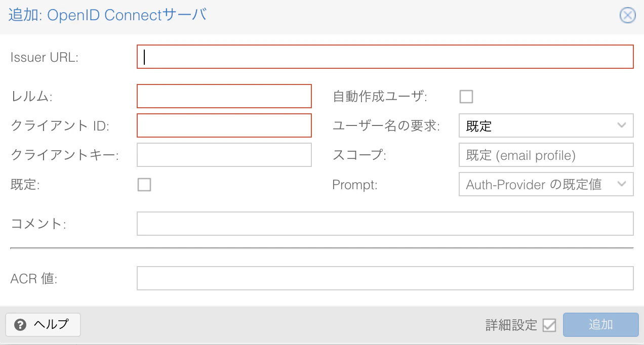Click the ACR 値 label
Image resolution: width=644 pixels, height=345 pixels.
[x=34, y=278]
